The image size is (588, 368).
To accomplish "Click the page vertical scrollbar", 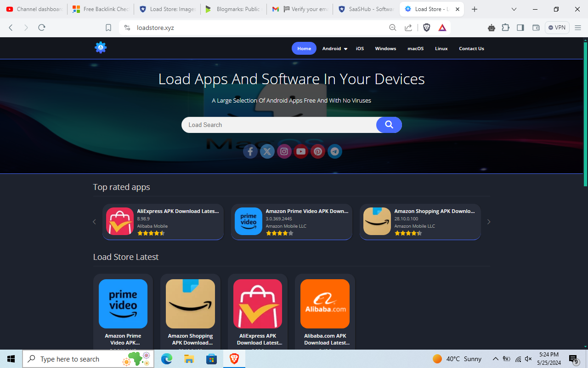I will tap(585, 113).
